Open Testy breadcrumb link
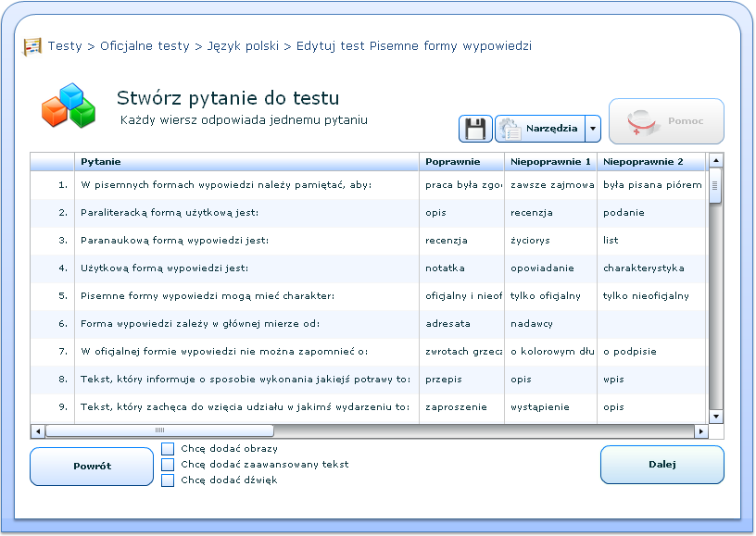Screen dimensions: 756x536 [65, 46]
